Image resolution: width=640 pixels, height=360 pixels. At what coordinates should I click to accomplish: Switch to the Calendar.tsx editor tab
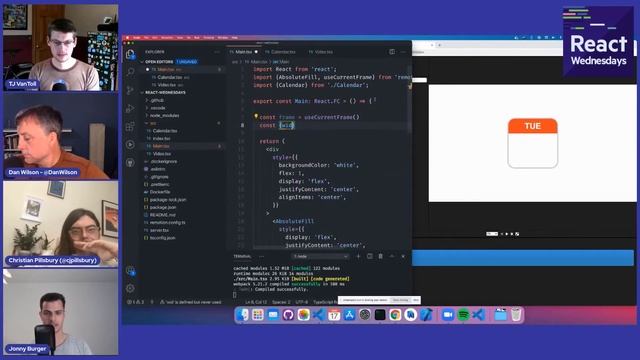[282, 52]
